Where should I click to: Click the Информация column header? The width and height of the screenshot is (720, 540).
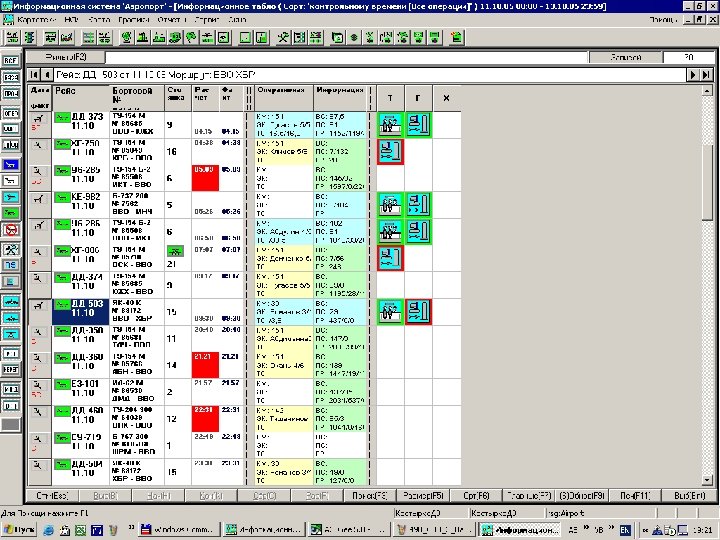[x=341, y=98]
